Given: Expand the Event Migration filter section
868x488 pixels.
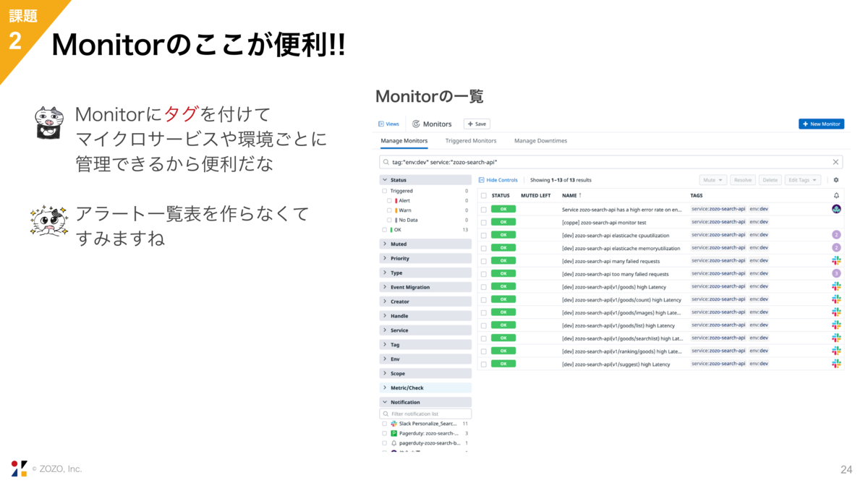Looking at the screenshot, I should pos(425,287).
